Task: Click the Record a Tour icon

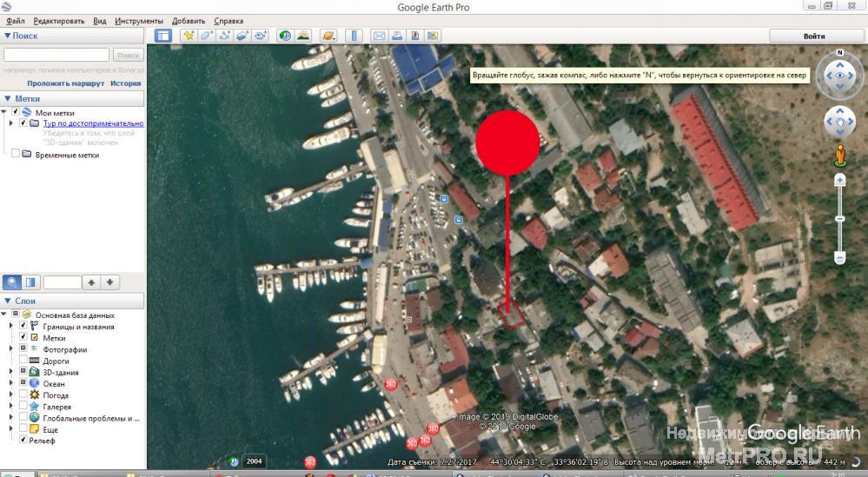Action: (x=260, y=36)
